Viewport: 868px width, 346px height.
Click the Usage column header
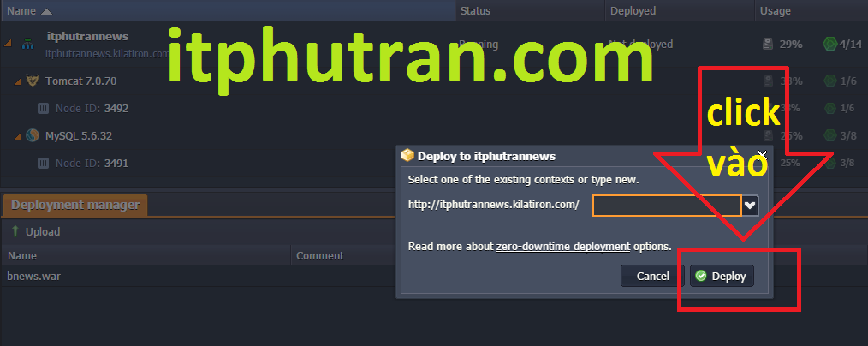[812, 10]
